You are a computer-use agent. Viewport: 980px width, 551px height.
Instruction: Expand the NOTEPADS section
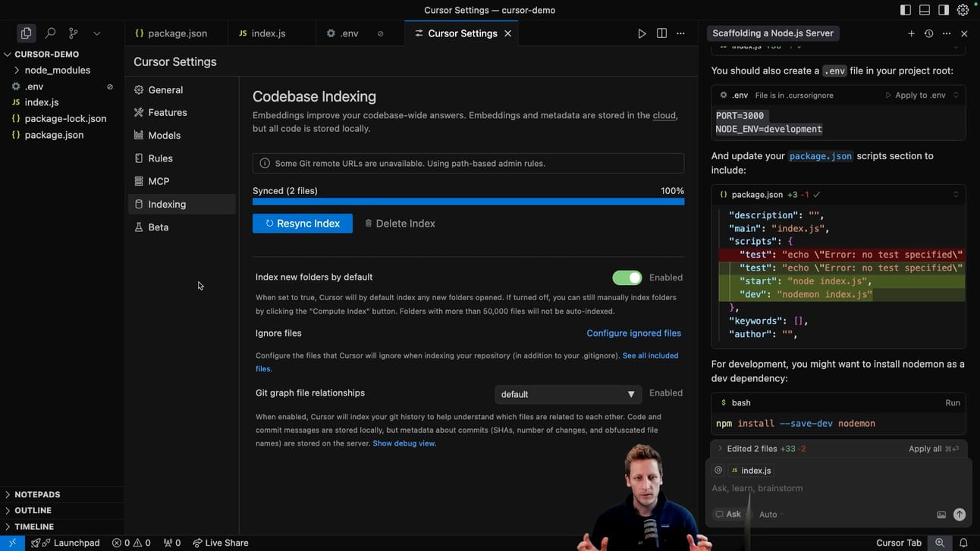[62, 494]
